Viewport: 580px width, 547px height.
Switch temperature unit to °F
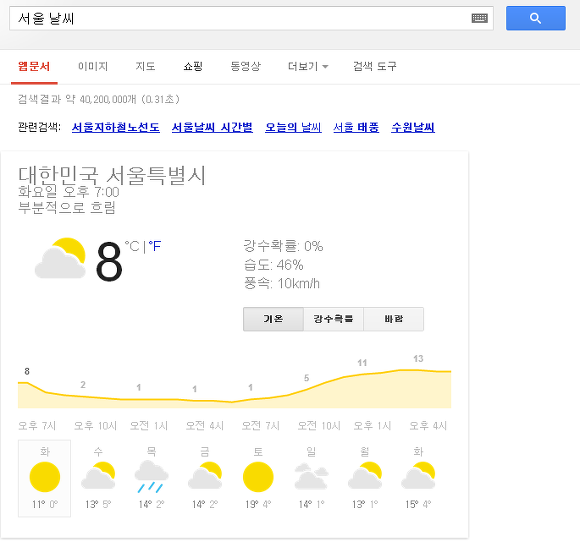point(155,246)
